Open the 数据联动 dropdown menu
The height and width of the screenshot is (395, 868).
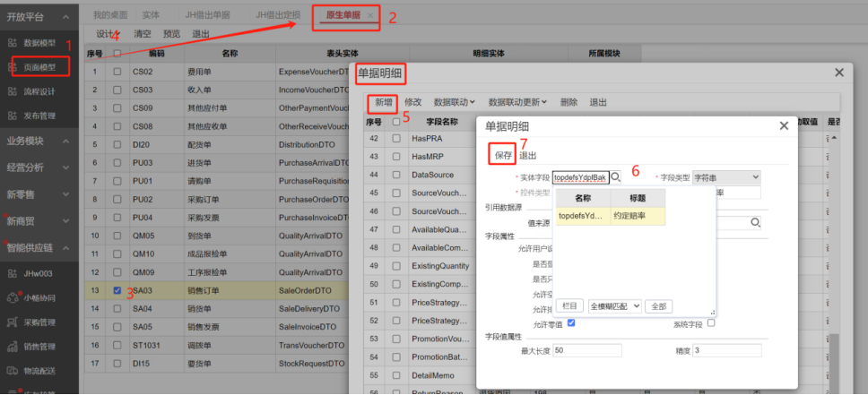coord(455,102)
